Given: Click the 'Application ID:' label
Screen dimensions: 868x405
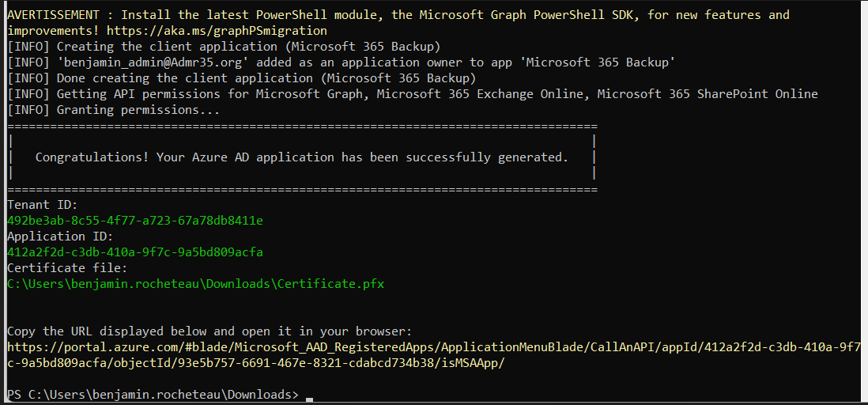Looking at the screenshot, I should [60, 237].
